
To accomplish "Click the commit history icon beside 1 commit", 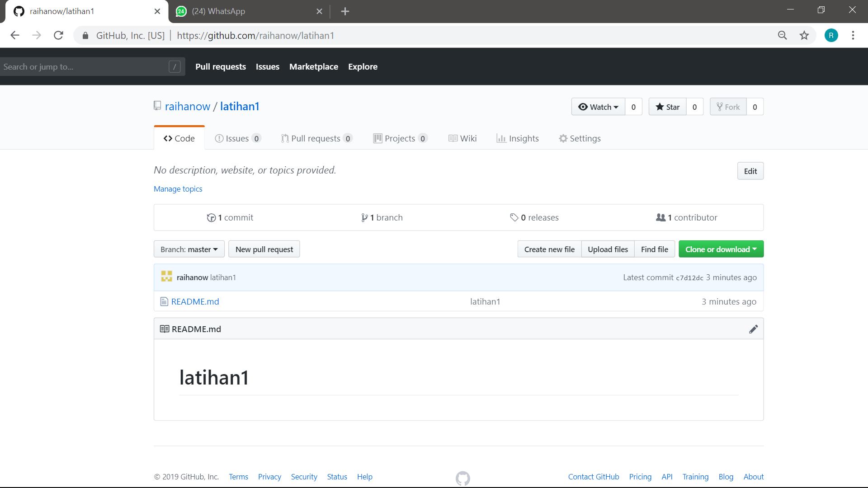I will point(212,217).
